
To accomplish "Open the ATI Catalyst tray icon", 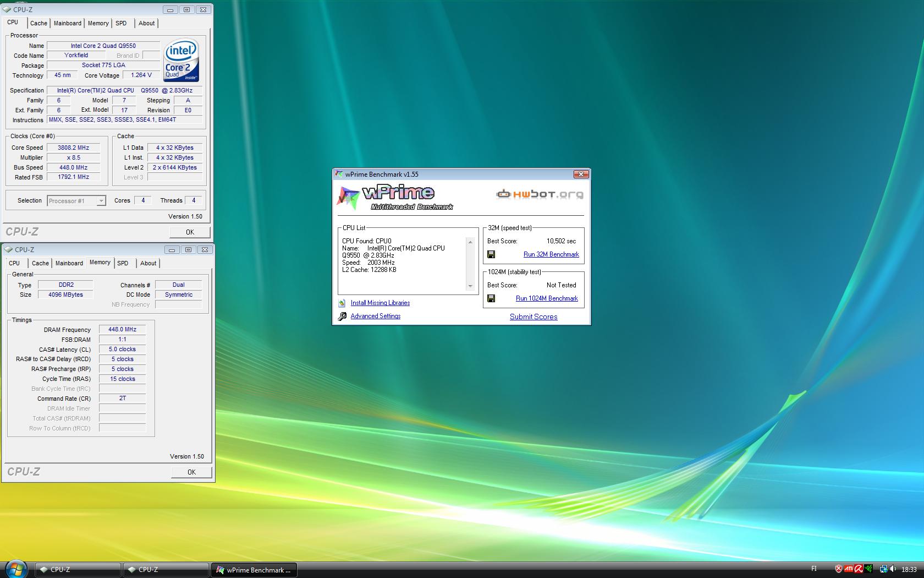I will 849,569.
